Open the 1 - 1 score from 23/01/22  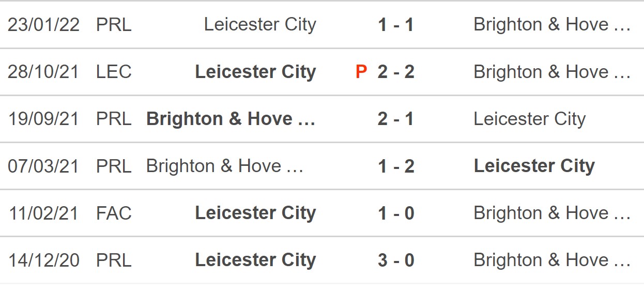click(396, 25)
